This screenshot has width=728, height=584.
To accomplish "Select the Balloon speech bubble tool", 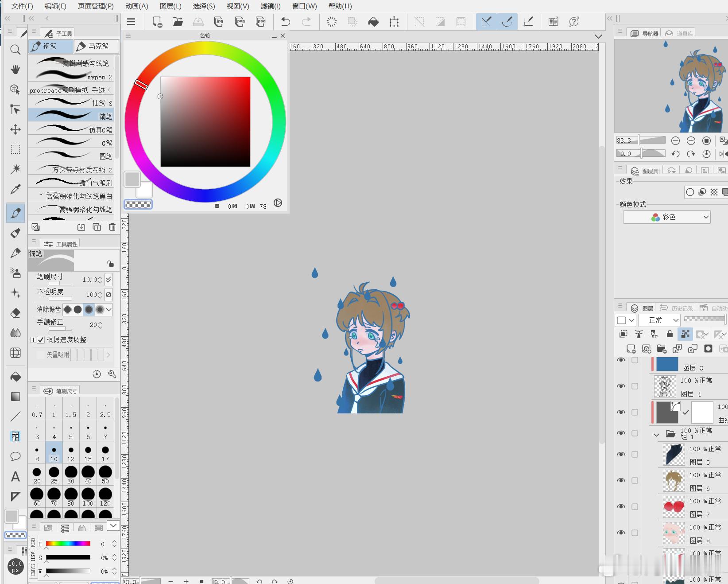I will click(x=15, y=456).
